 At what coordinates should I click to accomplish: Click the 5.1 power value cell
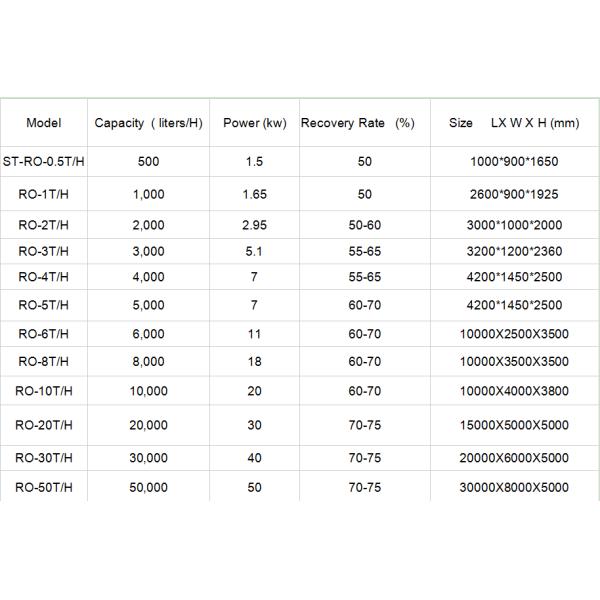click(x=254, y=251)
